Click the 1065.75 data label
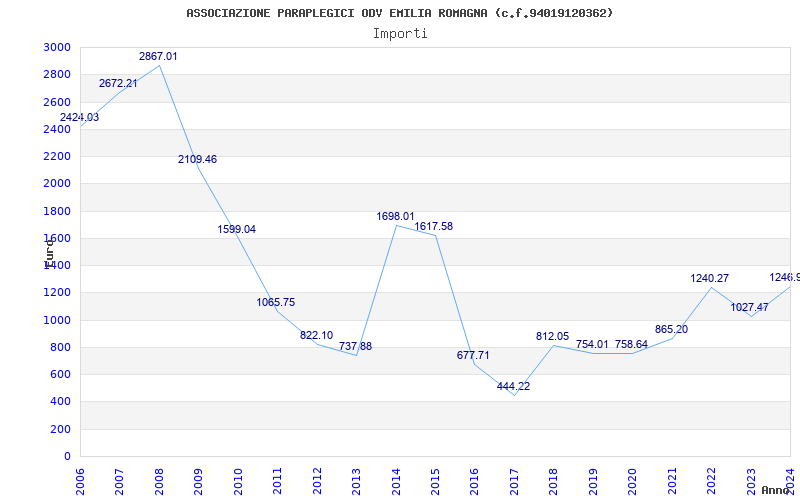This screenshot has height=500, width=800. pos(276,302)
